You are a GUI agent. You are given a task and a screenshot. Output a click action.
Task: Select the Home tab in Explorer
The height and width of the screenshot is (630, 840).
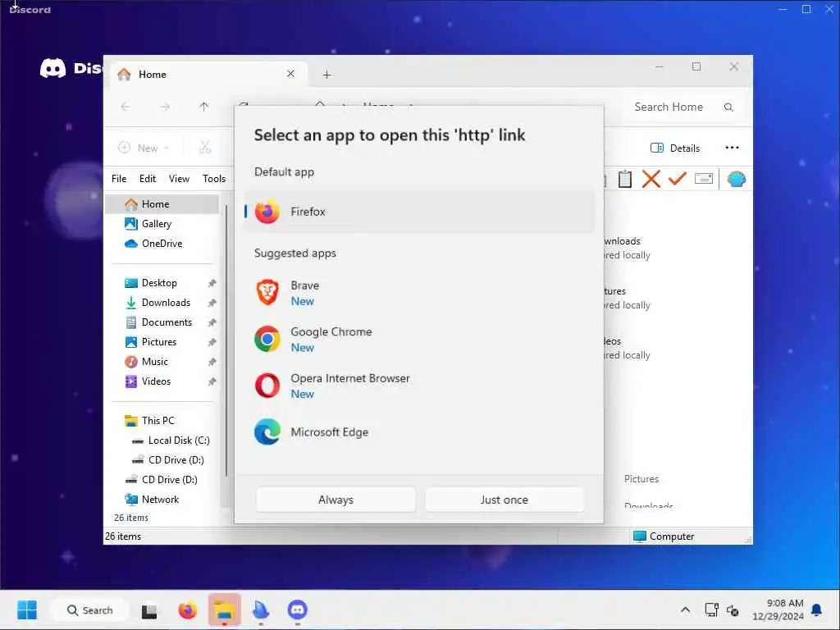click(x=209, y=75)
